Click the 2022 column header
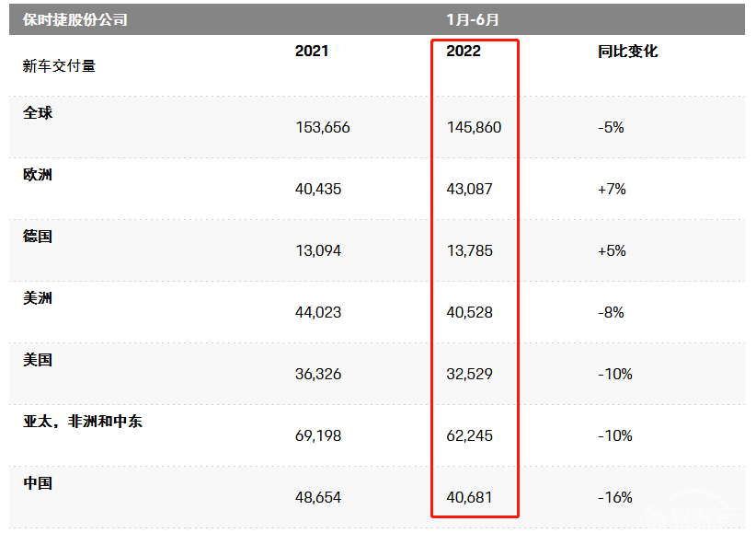The image size is (756, 533). pyautogui.click(x=464, y=51)
